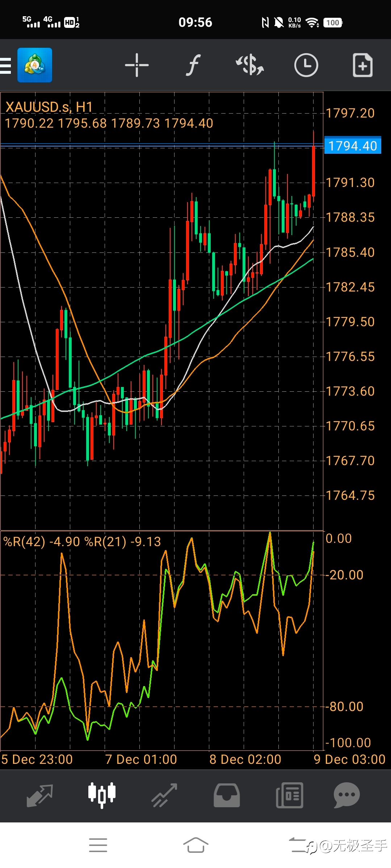Tap the XAUUSD.s, H1 chart title
The width and height of the screenshot is (391, 868).
[49, 107]
